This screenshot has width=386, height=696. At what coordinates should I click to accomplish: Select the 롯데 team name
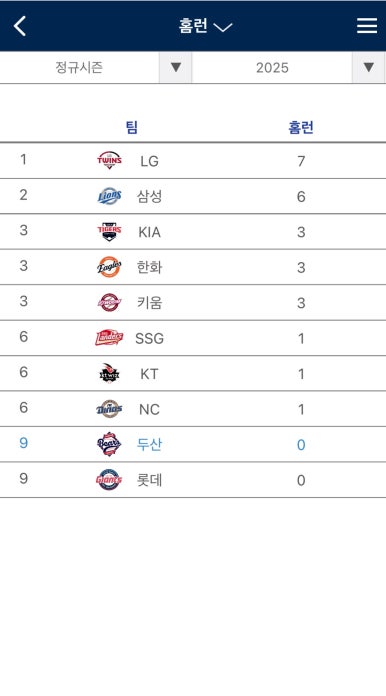click(150, 480)
